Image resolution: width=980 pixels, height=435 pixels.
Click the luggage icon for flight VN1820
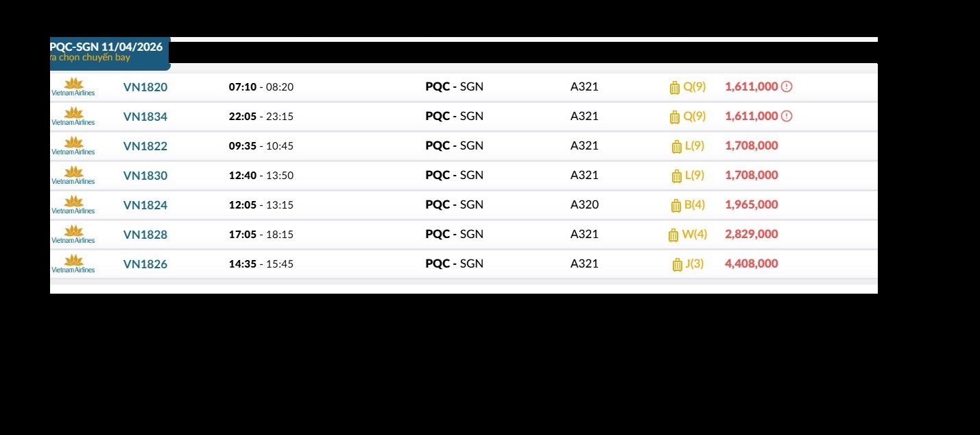point(674,87)
